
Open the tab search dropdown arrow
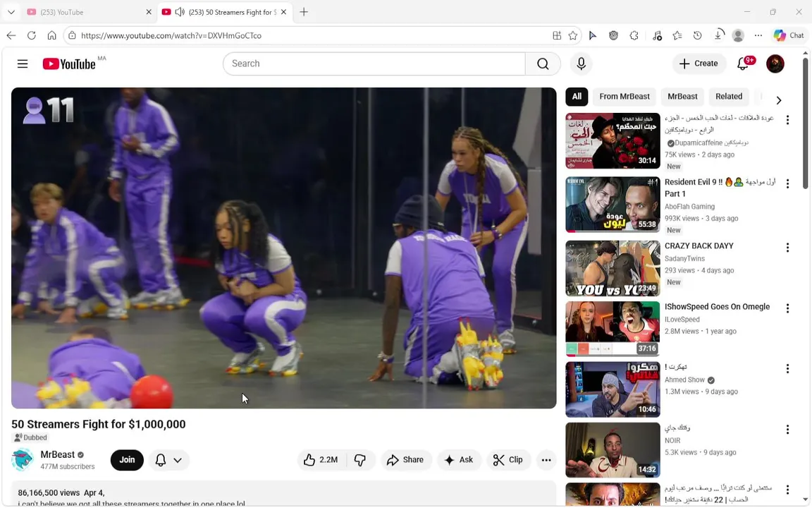pyautogui.click(x=11, y=12)
